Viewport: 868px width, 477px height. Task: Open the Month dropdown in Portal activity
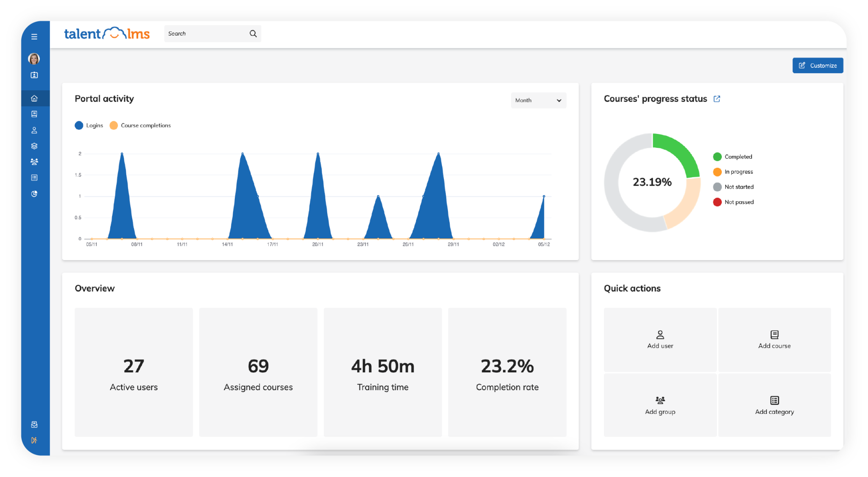(538, 100)
